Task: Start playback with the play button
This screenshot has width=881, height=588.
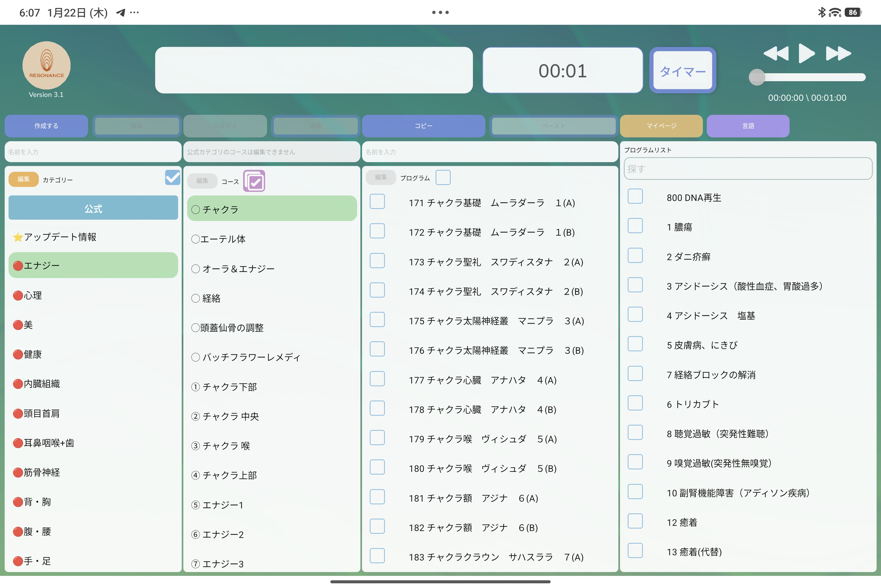Action: (806, 53)
